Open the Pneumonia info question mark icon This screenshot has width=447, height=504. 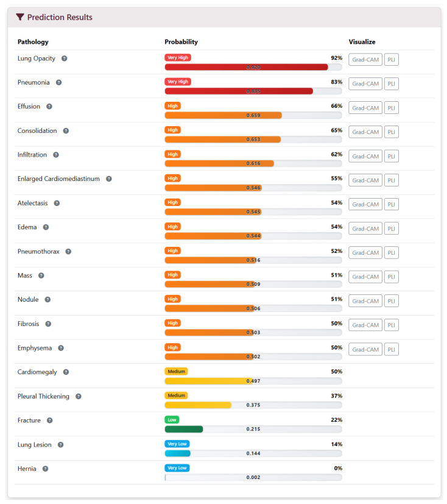click(x=58, y=83)
